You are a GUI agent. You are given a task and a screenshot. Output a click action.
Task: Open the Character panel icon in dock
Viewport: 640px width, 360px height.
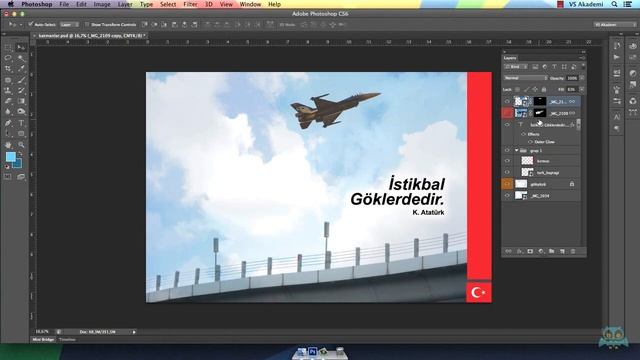[x=616, y=117]
